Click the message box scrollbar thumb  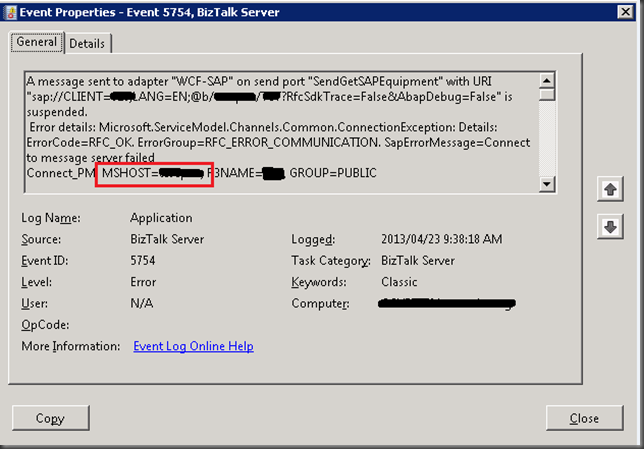546,94
